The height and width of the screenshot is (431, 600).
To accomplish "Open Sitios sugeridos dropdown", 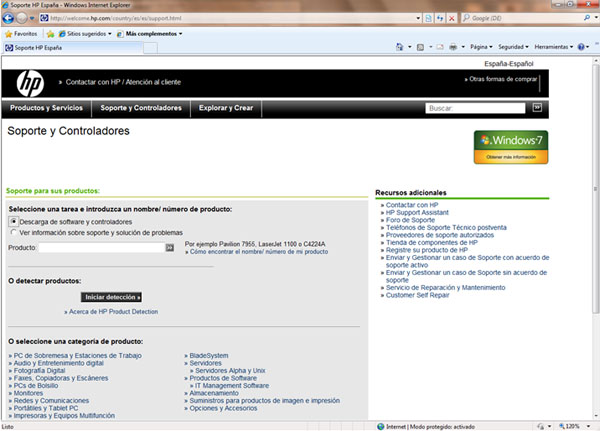I will click(85, 34).
